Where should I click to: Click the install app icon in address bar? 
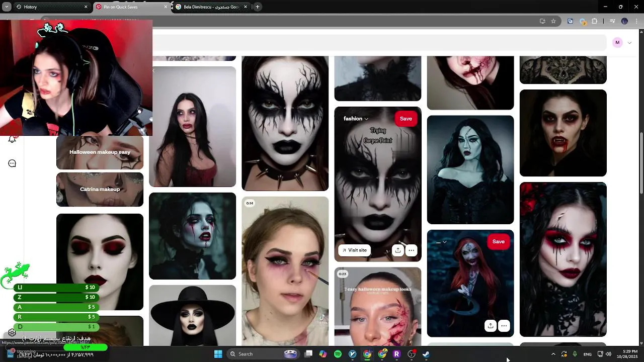[542, 21]
